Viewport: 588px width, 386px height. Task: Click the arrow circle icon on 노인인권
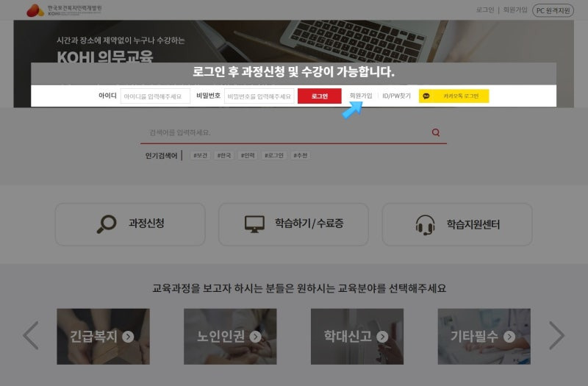pyautogui.click(x=255, y=337)
